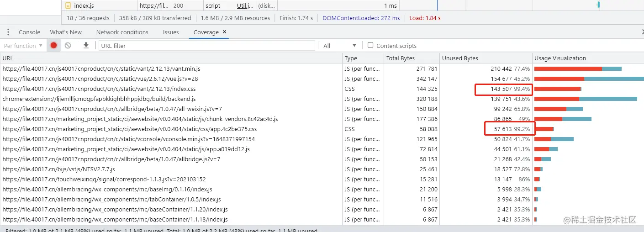Select the app.4c2be375.css row
This screenshot has width=644, height=232.
point(322,129)
